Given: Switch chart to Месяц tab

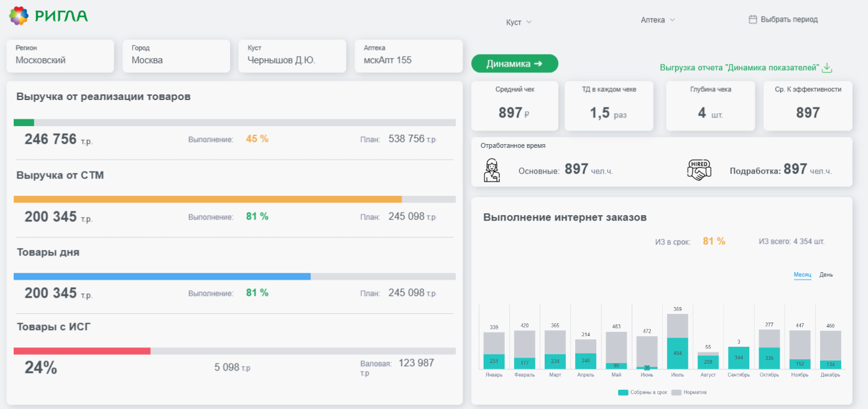Looking at the screenshot, I should (x=802, y=275).
